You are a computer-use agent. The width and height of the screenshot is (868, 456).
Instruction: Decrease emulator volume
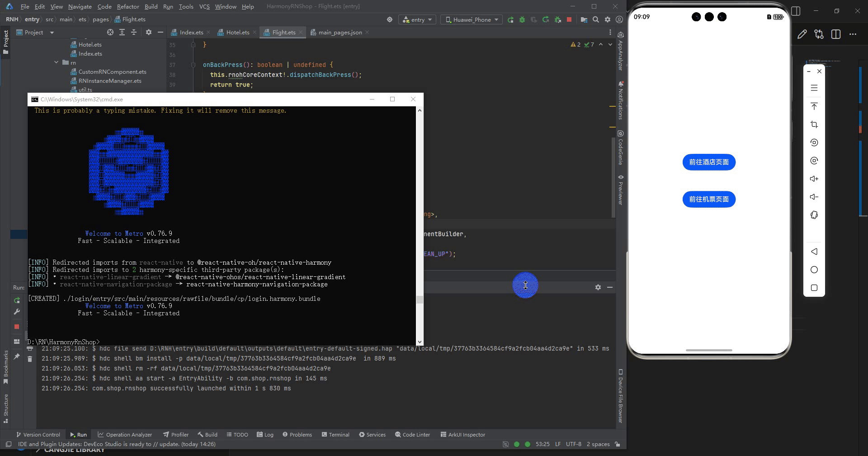(814, 197)
